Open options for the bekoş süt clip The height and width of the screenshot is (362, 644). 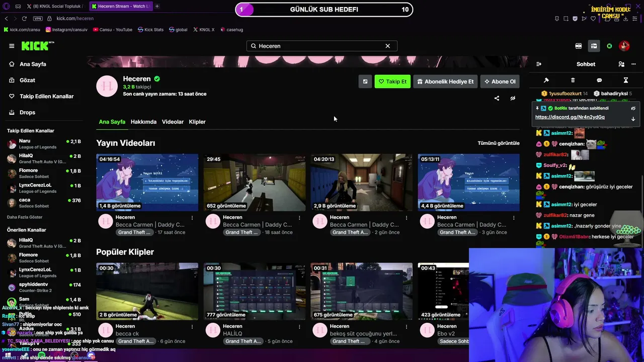point(407,327)
